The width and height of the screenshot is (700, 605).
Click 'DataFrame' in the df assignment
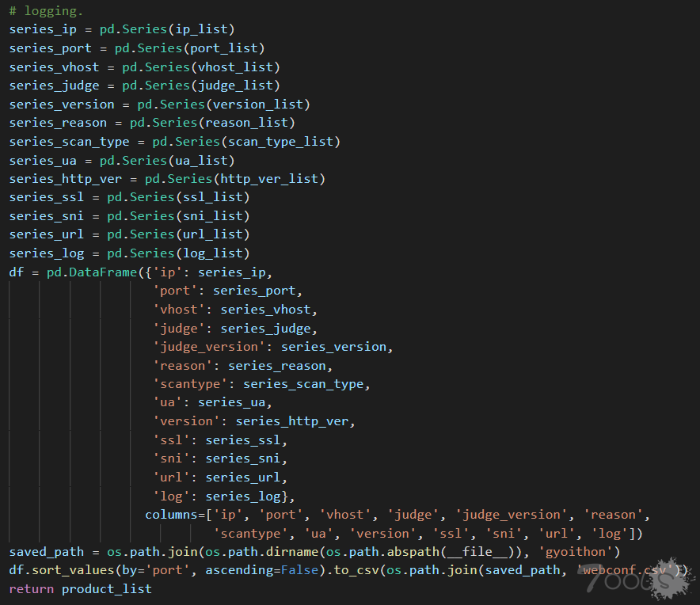pyautogui.click(x=103, y=272)
